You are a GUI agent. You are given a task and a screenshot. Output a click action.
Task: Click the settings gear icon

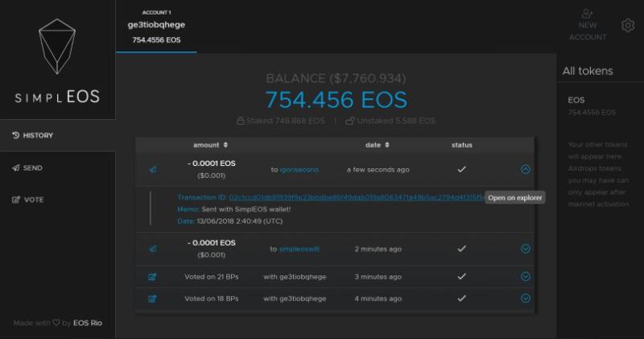pyautogui.click(x=628, y=26)
